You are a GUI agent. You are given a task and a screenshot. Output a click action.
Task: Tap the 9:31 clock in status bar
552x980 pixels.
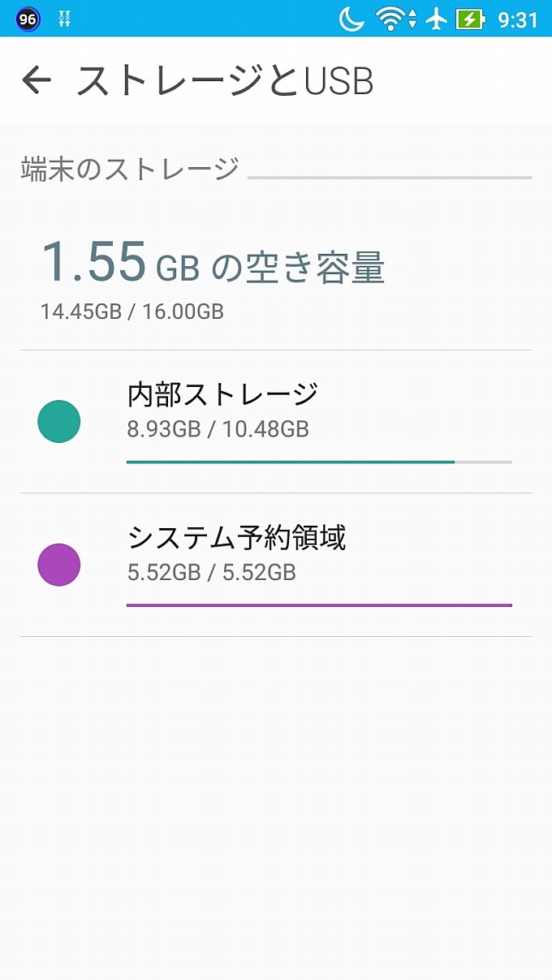(x=518, y=19)
